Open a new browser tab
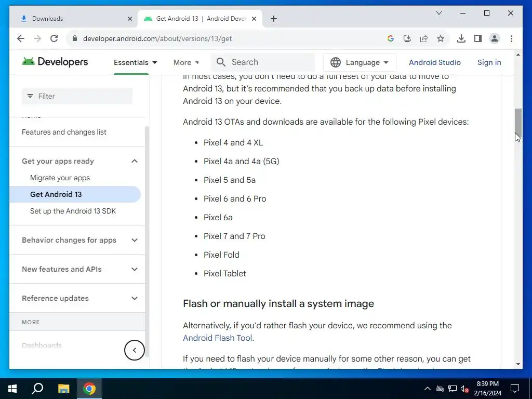The height and width of the screenshot is (399, 532). 274,19
